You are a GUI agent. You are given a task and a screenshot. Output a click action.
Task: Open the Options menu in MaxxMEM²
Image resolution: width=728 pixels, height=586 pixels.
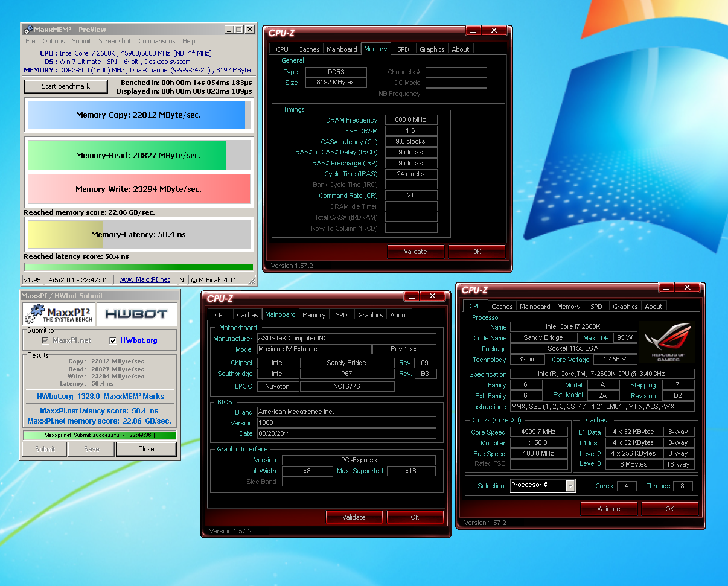pyautogui.click(x=54, y=41)
